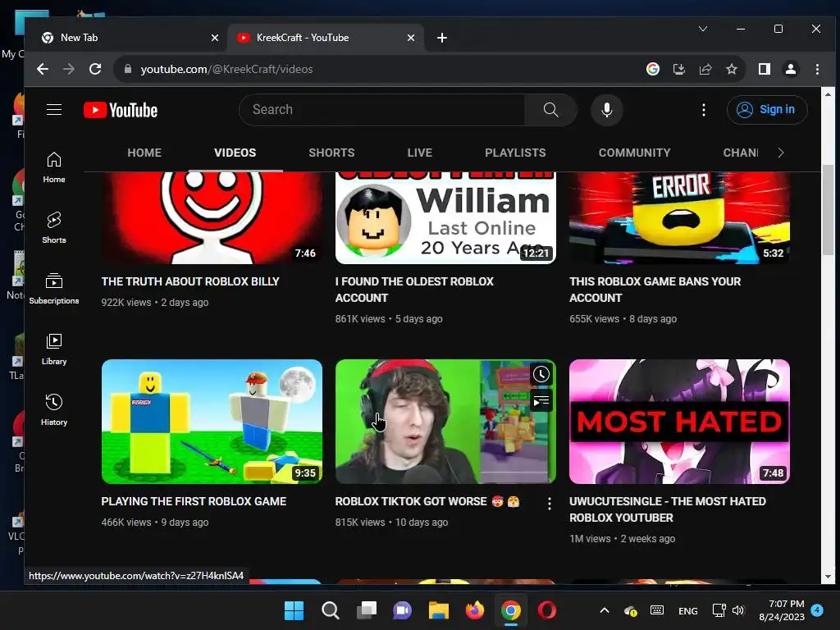Play MOST HATED thumbnail
The height and width of the screenshot is (630, 840).
[679, 422]
